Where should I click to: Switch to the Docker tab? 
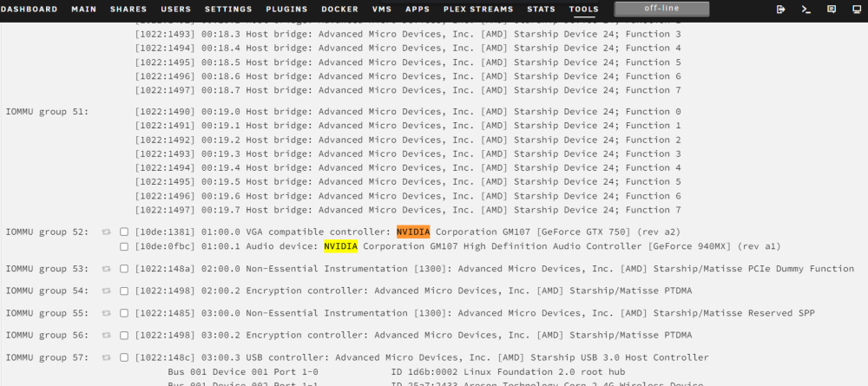(340, 10)
